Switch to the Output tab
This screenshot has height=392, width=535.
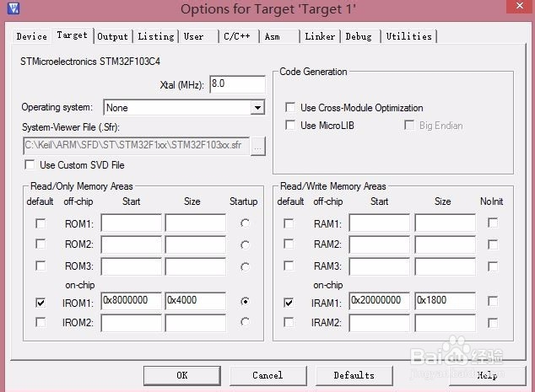112,36
